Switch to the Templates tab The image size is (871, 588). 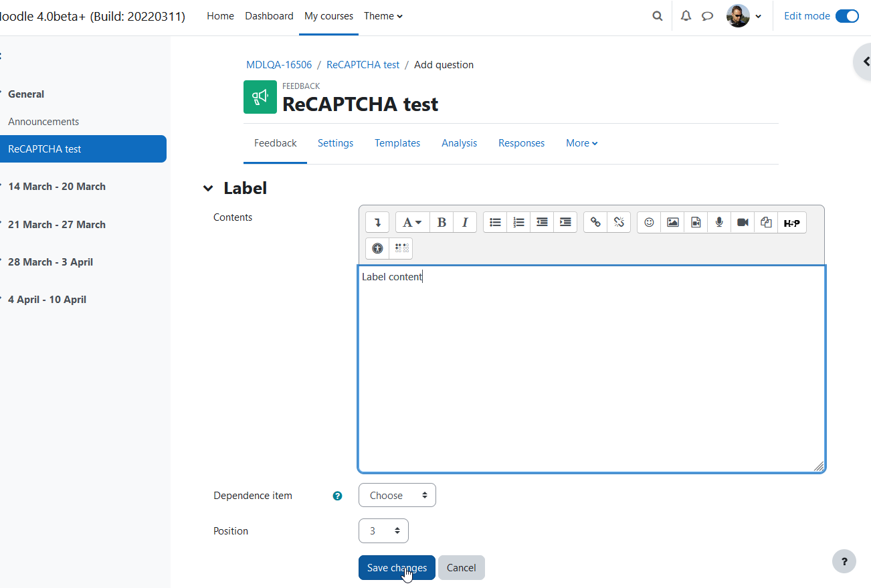[397, 143]
